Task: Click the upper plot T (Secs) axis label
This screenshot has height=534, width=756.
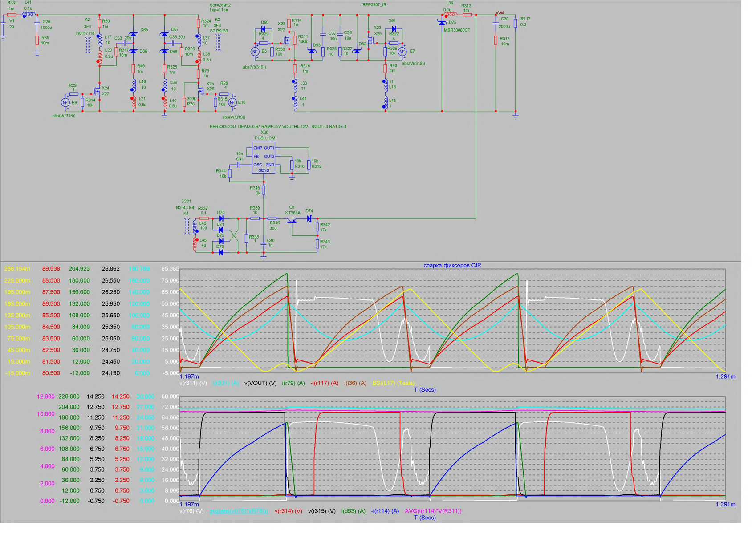Action: [x=425, y=390]
